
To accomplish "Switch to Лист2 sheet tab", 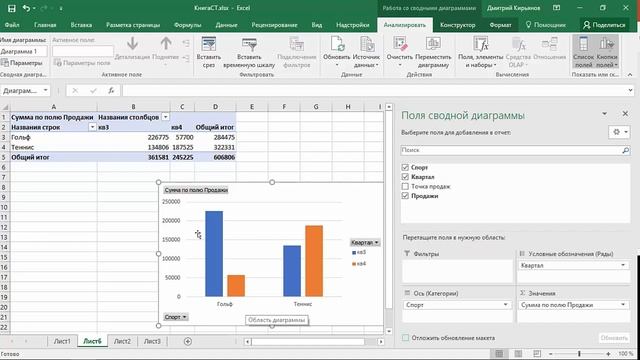I will coord(122,341).
